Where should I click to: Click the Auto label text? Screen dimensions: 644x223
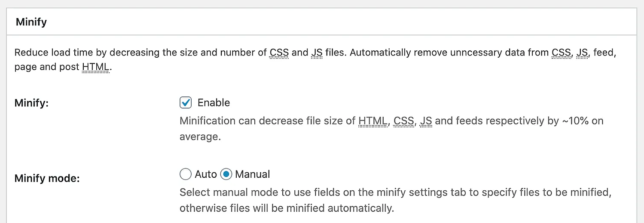[206, 174]
